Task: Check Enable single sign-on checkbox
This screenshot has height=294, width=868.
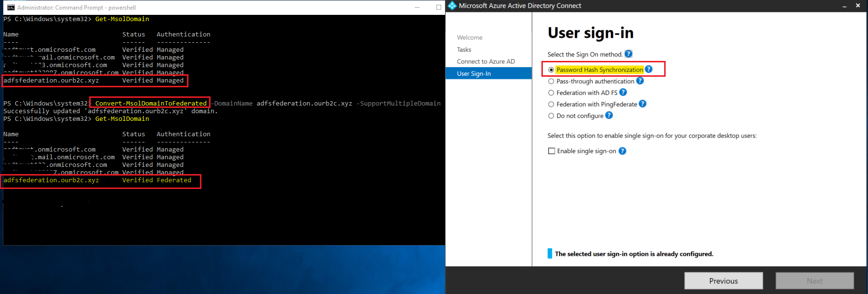Action: click(x=551, y=151)
